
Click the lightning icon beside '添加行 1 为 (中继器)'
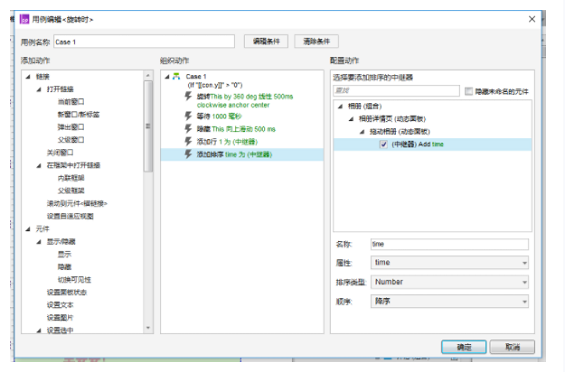point(188,141)
